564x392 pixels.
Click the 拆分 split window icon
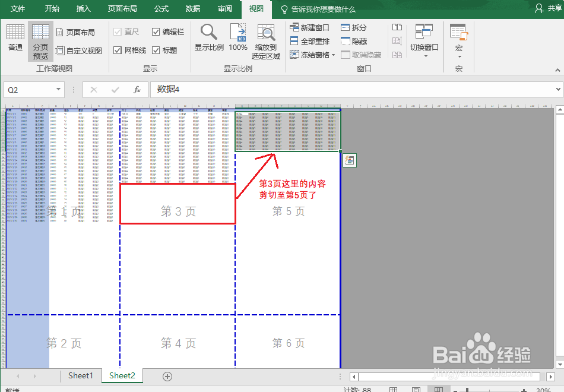[x=352, y=27]
